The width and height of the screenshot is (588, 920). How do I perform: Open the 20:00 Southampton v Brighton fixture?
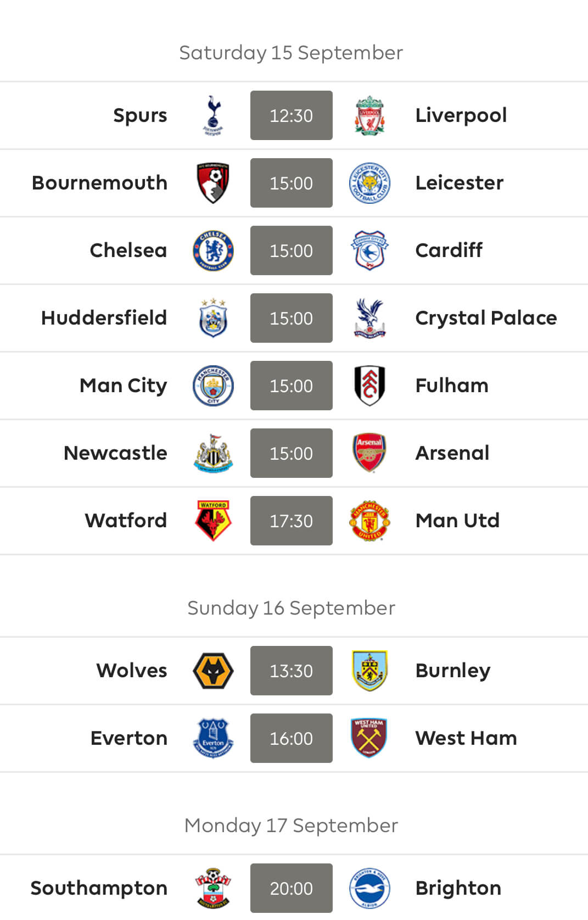(292, 888)
